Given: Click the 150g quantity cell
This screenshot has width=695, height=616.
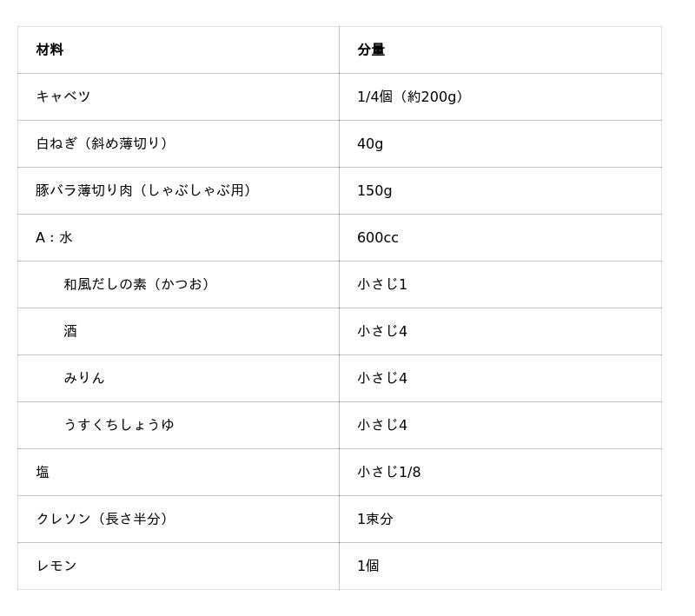Looking at the screenshot, I should point(374,191).
